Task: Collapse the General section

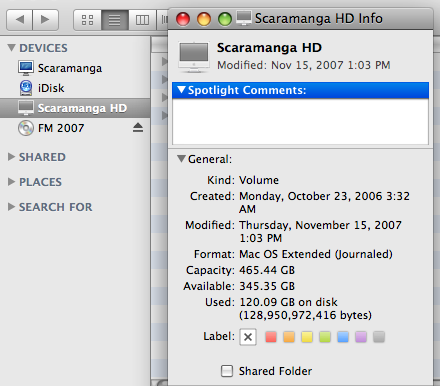Action: (181, 159)
